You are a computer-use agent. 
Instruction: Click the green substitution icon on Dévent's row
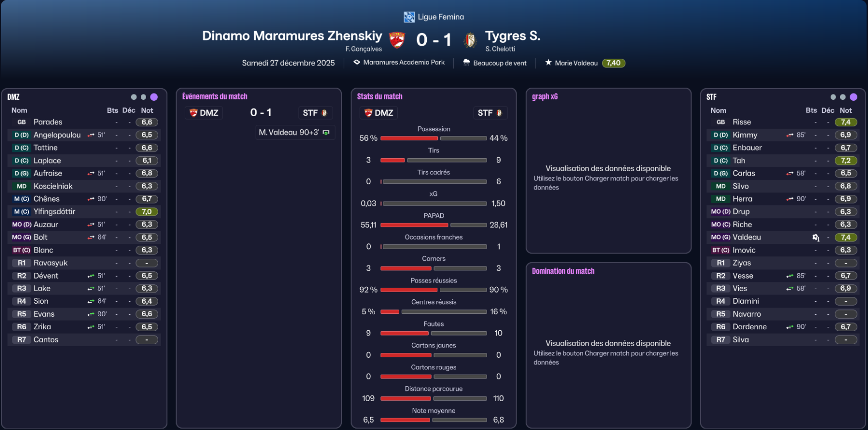click(91, 276)
